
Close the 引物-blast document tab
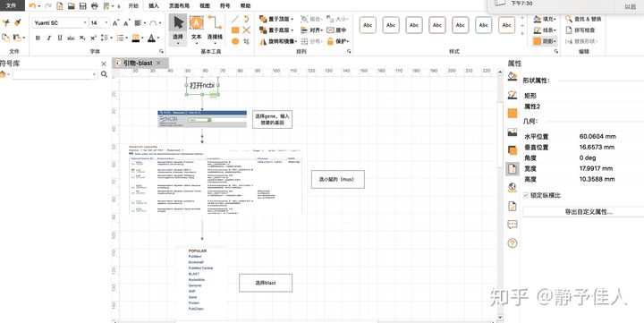pos(158,63)
